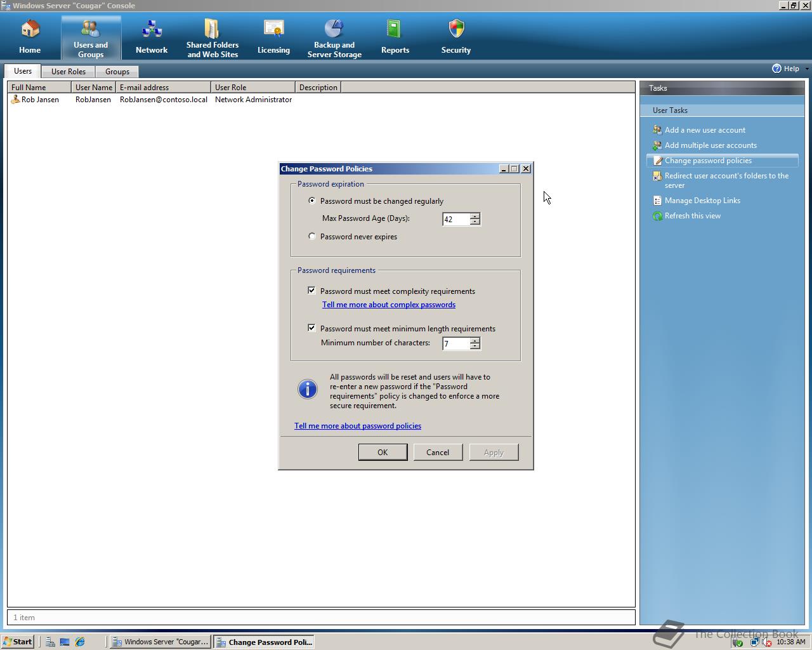Click Add multiple user accounts task
Viewport: 812px width, 650px height.
710,145
